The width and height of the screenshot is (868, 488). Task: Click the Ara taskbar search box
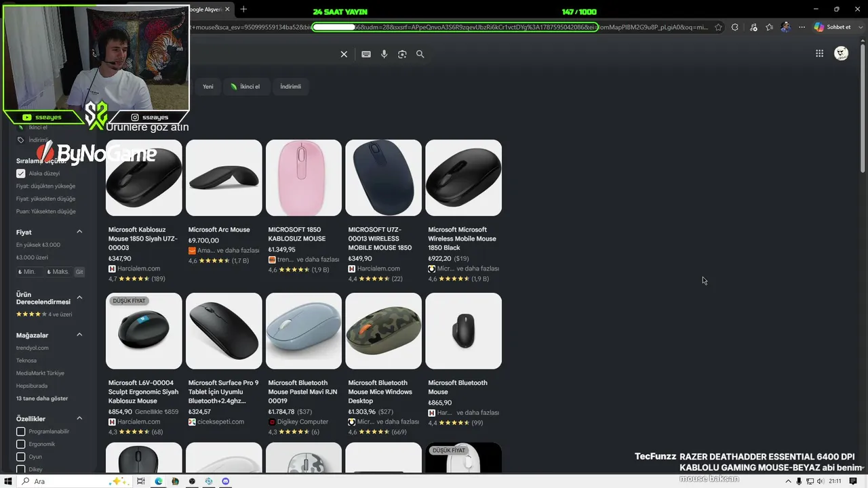pyautogui.click(x=75, y=481)
